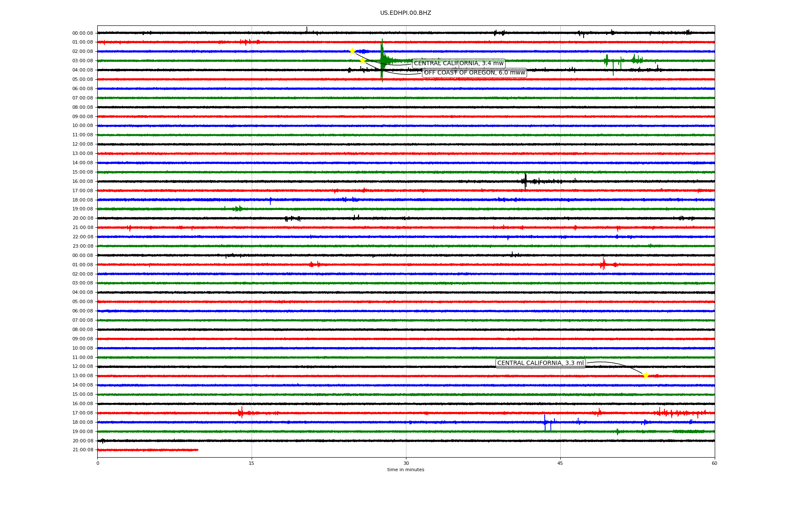This screenshot has height=508, width=812.
Task: Click the red burst on the 01:00:08 trace near minute 49
Action: (x=603, y=265)
